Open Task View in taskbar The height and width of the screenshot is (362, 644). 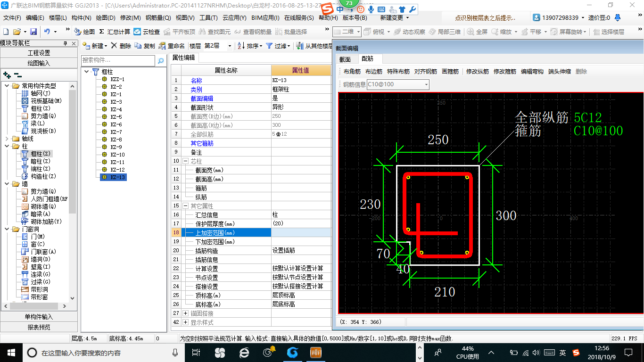[196, 353]
